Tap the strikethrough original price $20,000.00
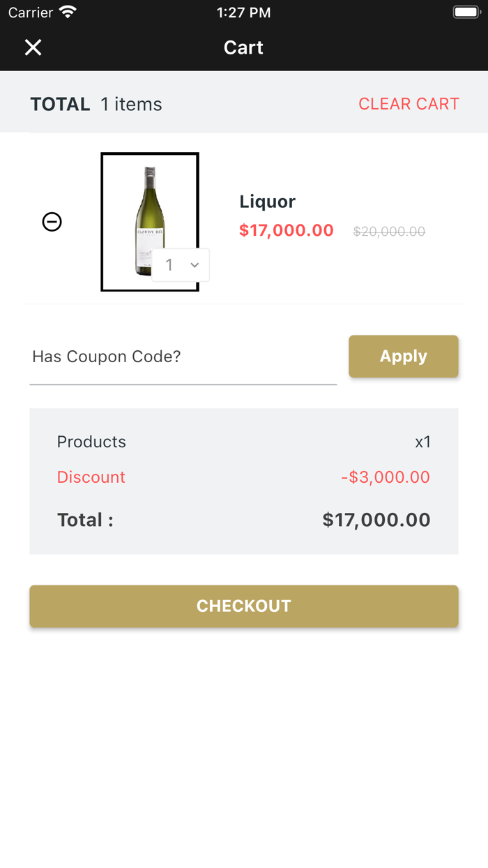The image size is (488, 868). point(389,231)
